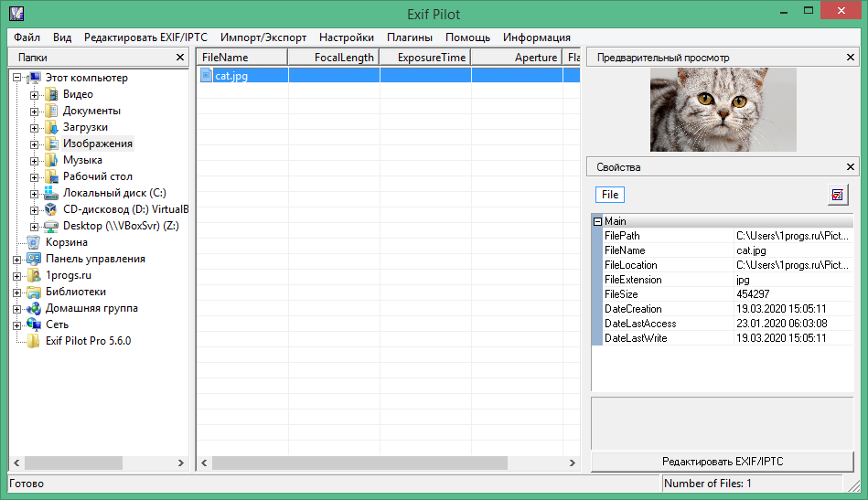The image size is (868, 500).
Task: Click the Exif Pilot Pro 5.6.0 folder icon
Action: pyautogui.click(x=34, y=341)
